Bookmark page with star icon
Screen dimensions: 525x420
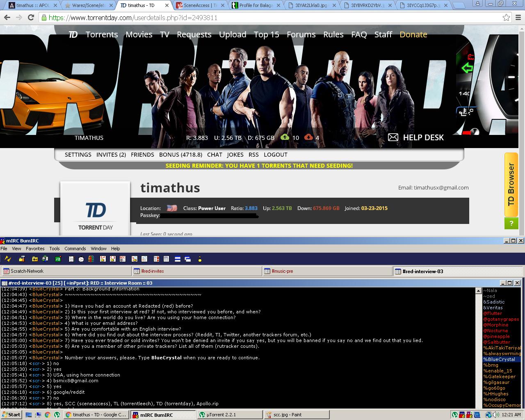coord(507,18)
